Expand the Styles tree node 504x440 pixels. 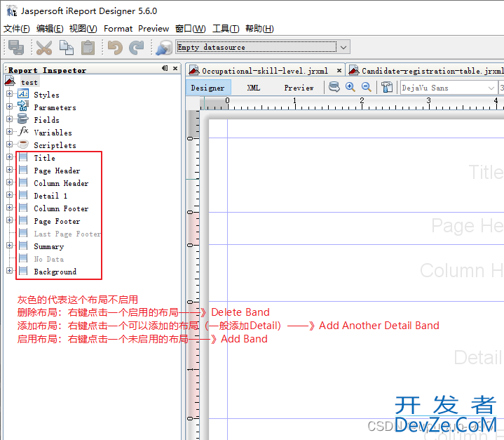9,93
